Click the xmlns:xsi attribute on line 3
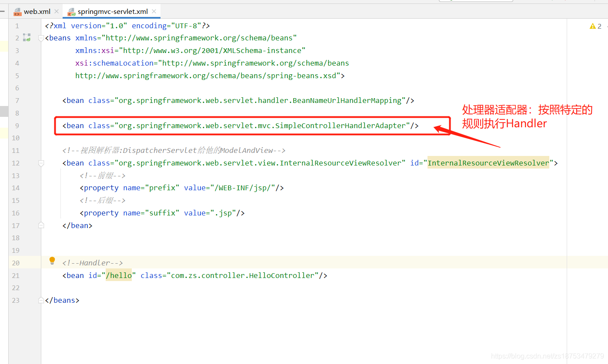The width and height of the screenshot is (608, 364). coord(190,50)
